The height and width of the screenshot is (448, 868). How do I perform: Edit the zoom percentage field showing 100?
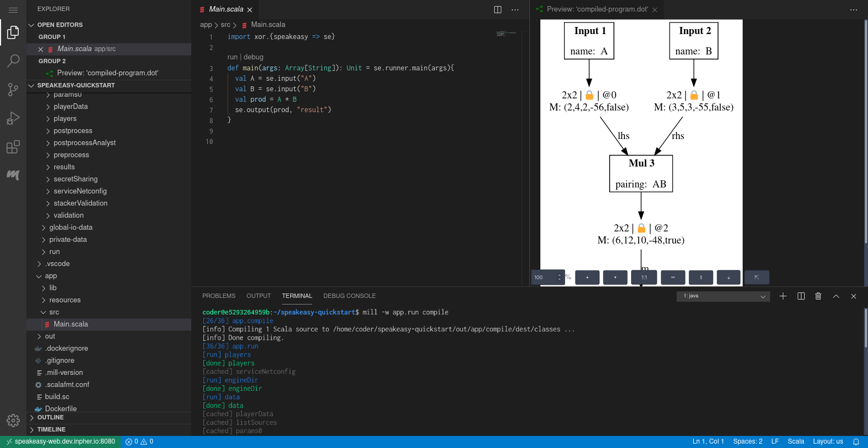(548, 277)
